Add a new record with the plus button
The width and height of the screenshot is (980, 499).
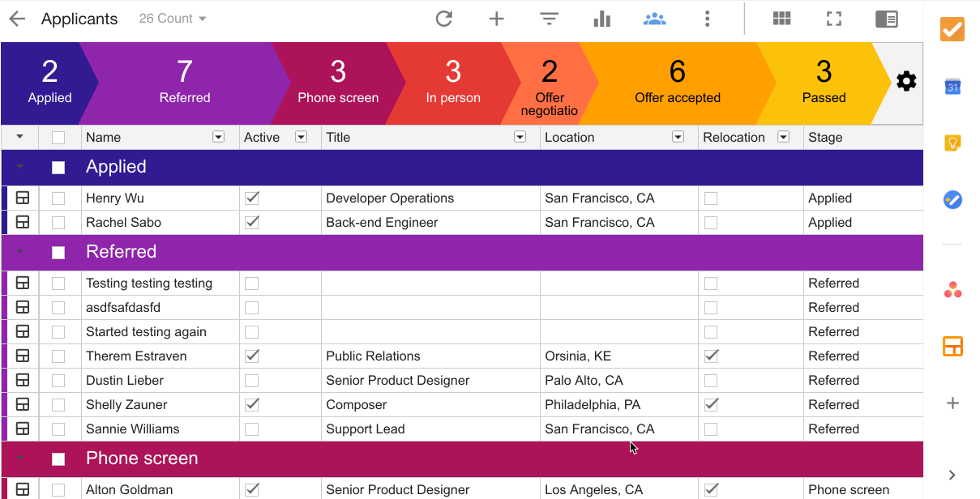pos(496,18)
